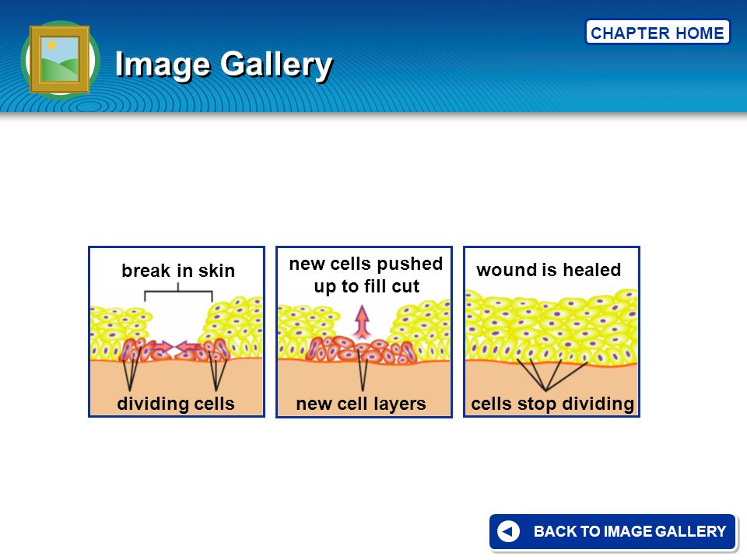Click the upward pink arrow in middle diagram

(363, 321)
